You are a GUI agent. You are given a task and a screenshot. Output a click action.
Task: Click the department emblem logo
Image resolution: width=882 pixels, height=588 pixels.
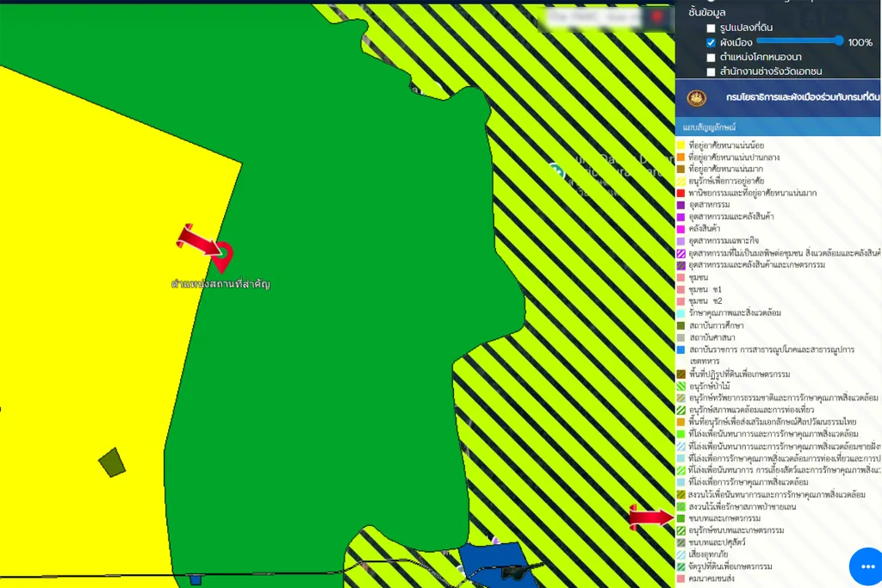tap(696, 98)
